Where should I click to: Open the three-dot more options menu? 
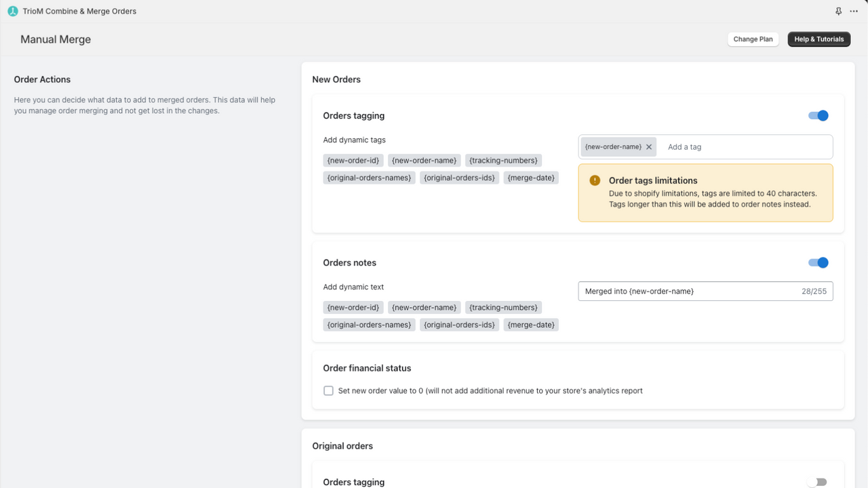[x=854, y=11]
